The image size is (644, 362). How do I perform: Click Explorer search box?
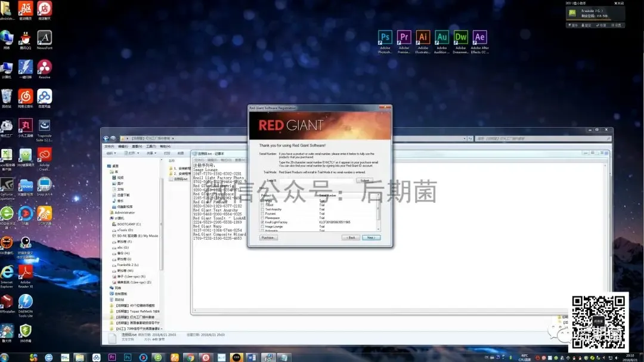click(x=543, y=138)
